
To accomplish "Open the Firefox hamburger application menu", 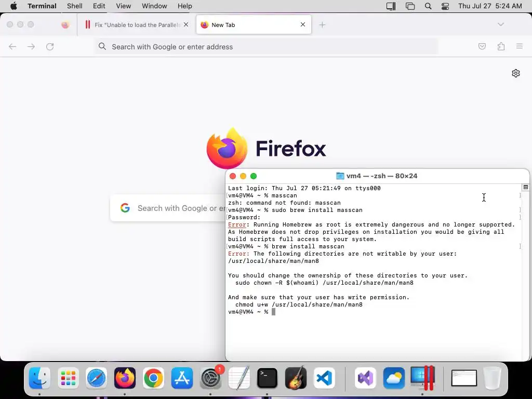I will 520,46.
